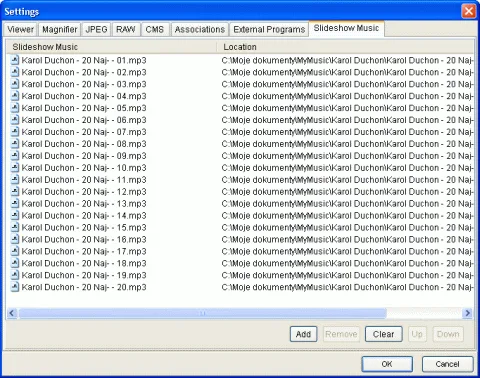Click the horizontal scrollbar thumb
This screenshot has width=480, height=378.
tap(203, 313)
